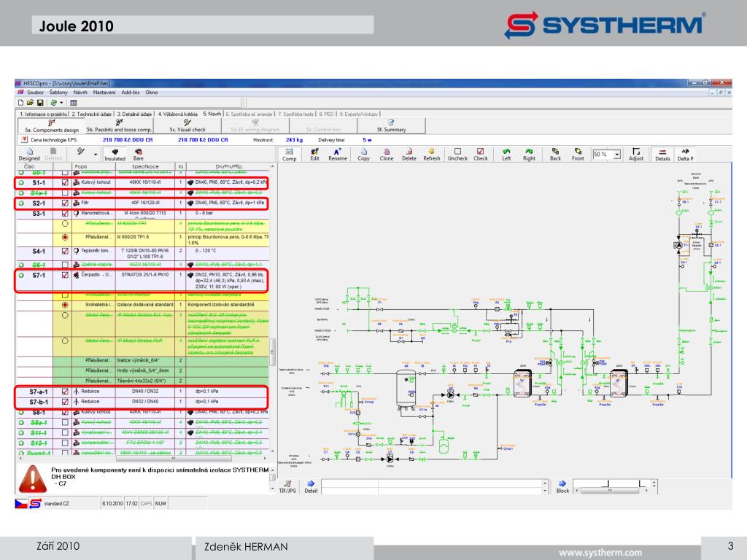Screen dimensions: 747x560
Task: Toggle checkbox for row S2-1 Filtr
Action: [x=65, y=203]
